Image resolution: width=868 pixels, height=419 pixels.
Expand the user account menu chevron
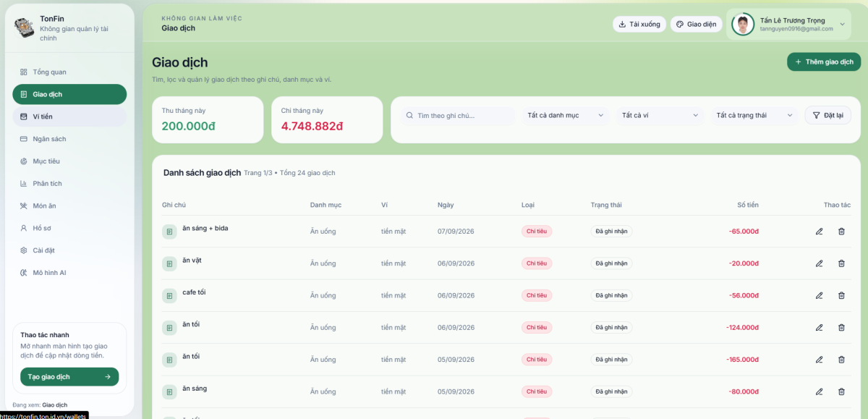[x=842, y=25]
